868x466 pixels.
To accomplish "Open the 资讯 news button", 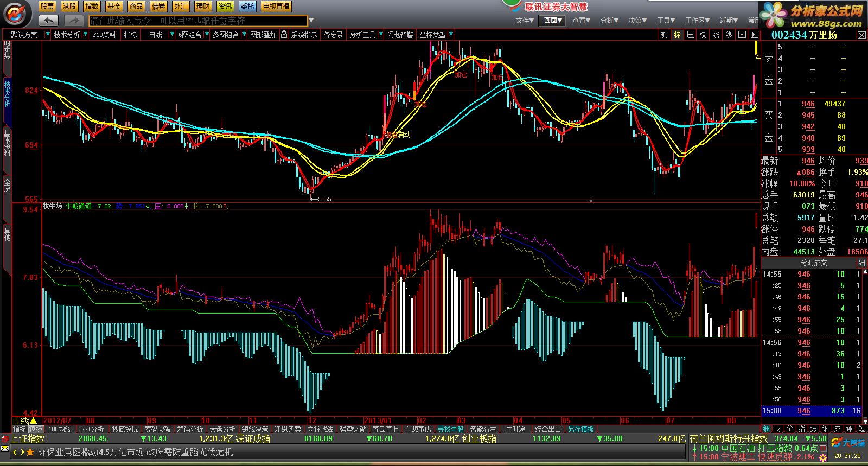I will tap(225, 7).
